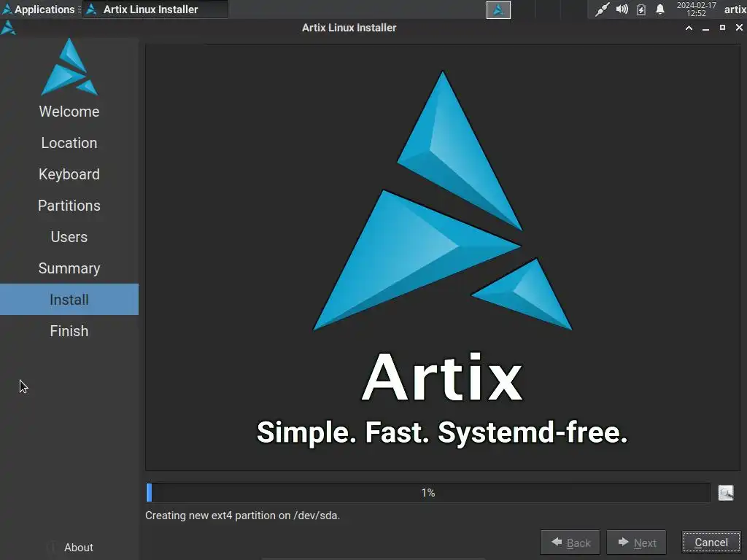This screenshot has width=747, height=560.
Task: Open window menu via title bar Artix icon
Action: tap(8, 28)
